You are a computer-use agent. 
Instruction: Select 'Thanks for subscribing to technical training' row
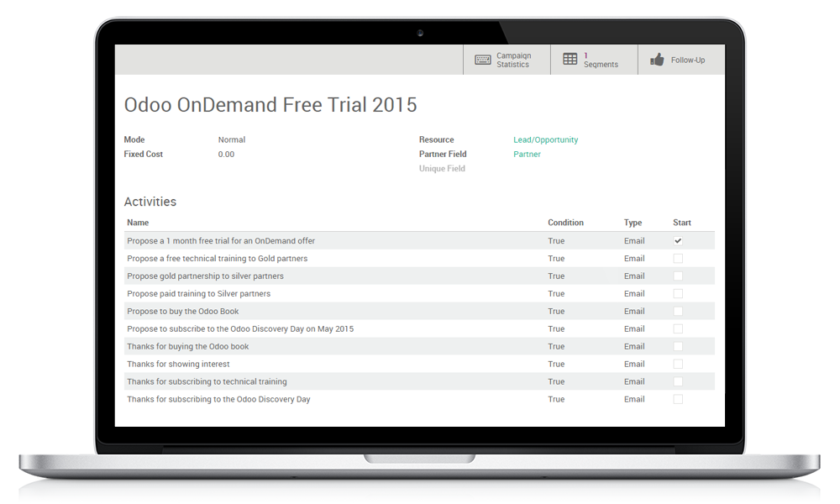coord(419,382)
